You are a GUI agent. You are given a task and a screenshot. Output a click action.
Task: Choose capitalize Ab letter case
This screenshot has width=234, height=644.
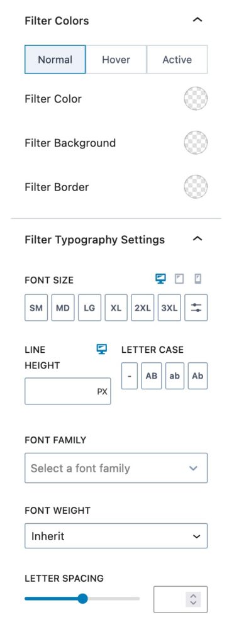point(198,376)
